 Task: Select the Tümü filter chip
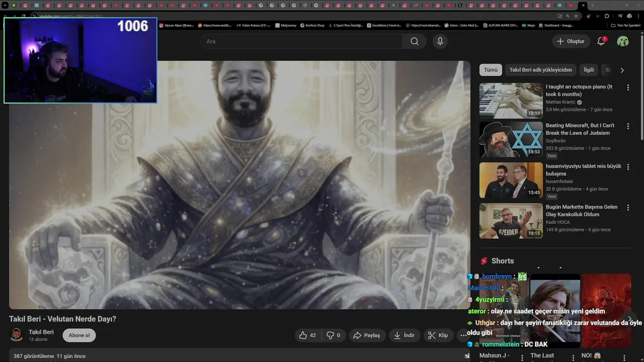pyautogui.click(x=491, y=70)
